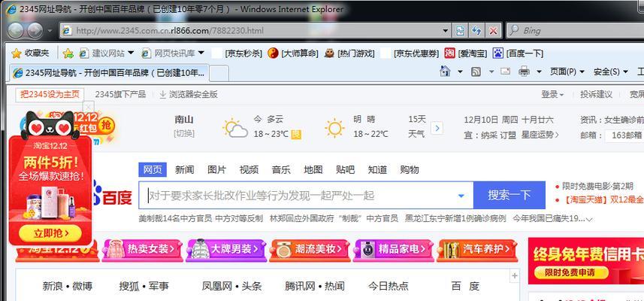The width and height of the screenshot is (644, 301).
Task: Open the 腾讯网 · 热闻 link
Action: tap(315, 286)
